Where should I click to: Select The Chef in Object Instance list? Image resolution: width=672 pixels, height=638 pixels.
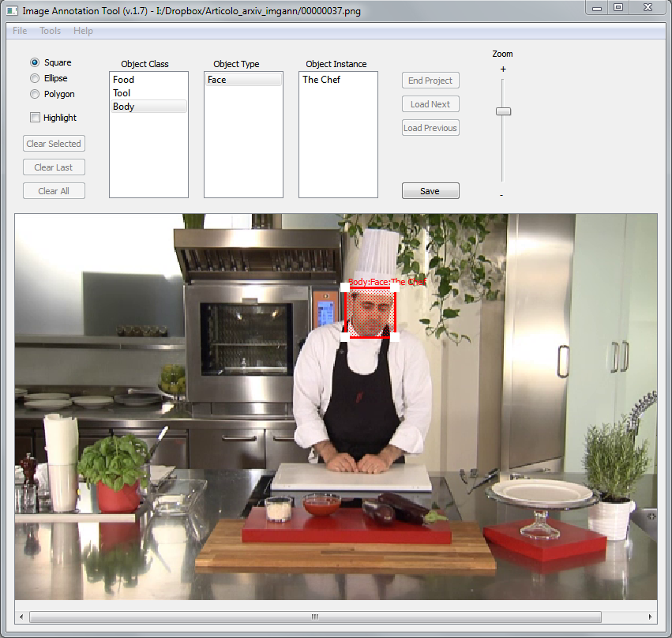(x=321, y=80)
